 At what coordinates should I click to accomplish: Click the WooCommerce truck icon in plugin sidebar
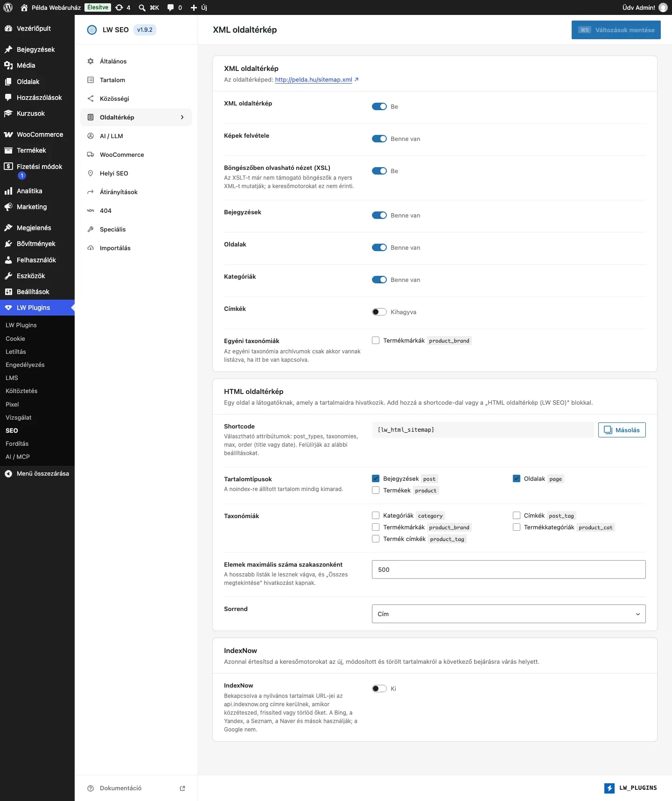[91, 155]
